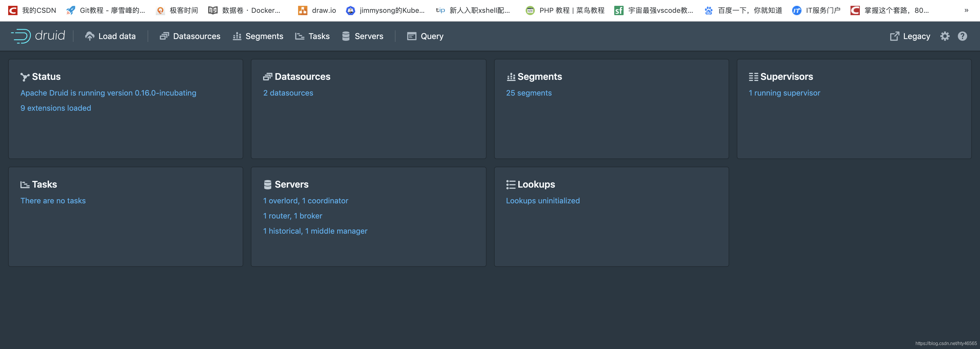Click the Load data cloud icon

tap(90, 36)
